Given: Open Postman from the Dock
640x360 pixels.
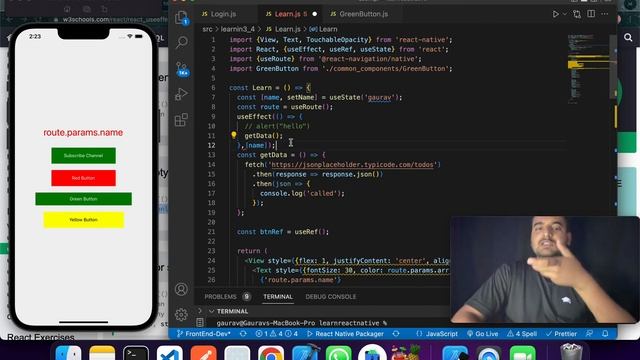Looking at the screenshot, I should [x=203, y=353].
